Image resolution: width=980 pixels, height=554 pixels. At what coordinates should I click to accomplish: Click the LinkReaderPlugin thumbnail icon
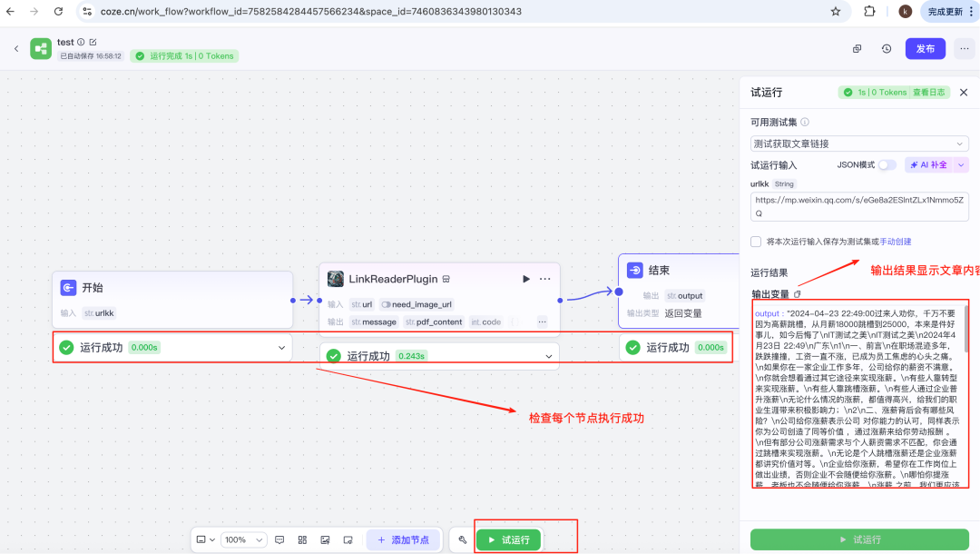tap(336, 279)
